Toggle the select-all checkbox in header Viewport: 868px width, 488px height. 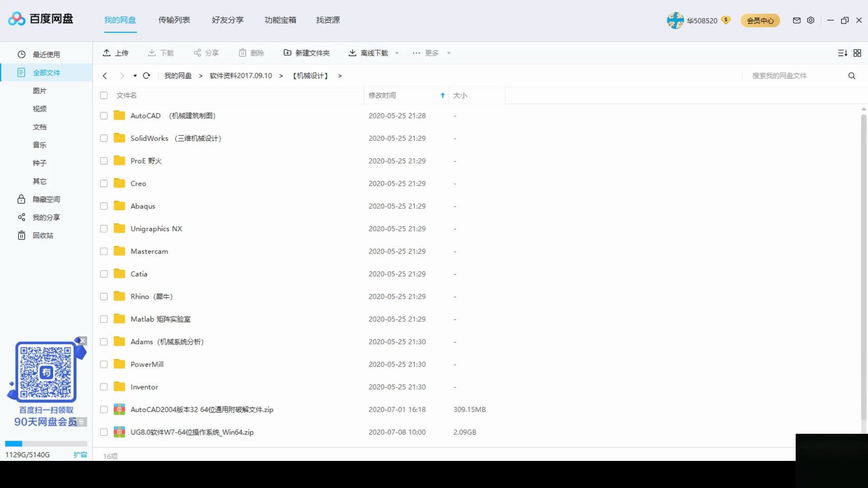pyautogui.click(x=104, y=95)
